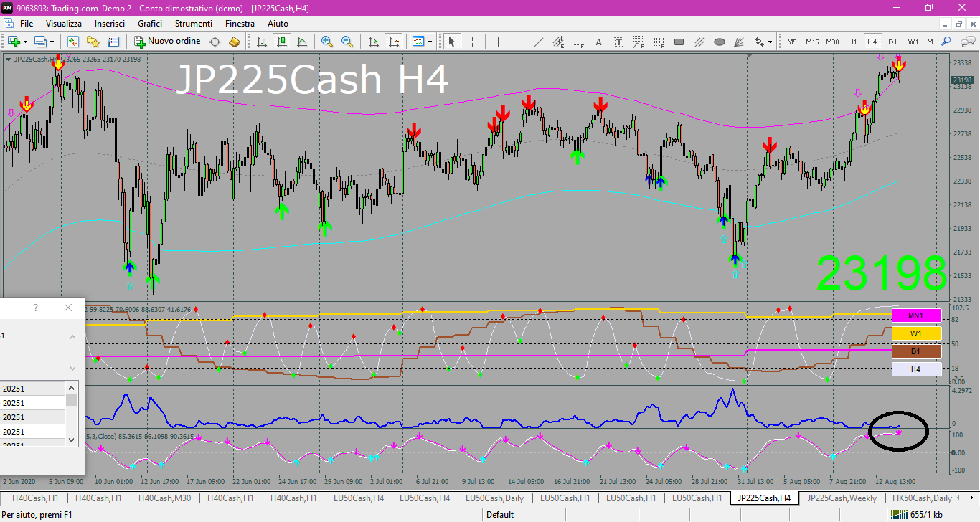
Task: Open the Inserisci menu
Action: pyautogui.click(x=110, y=24)
